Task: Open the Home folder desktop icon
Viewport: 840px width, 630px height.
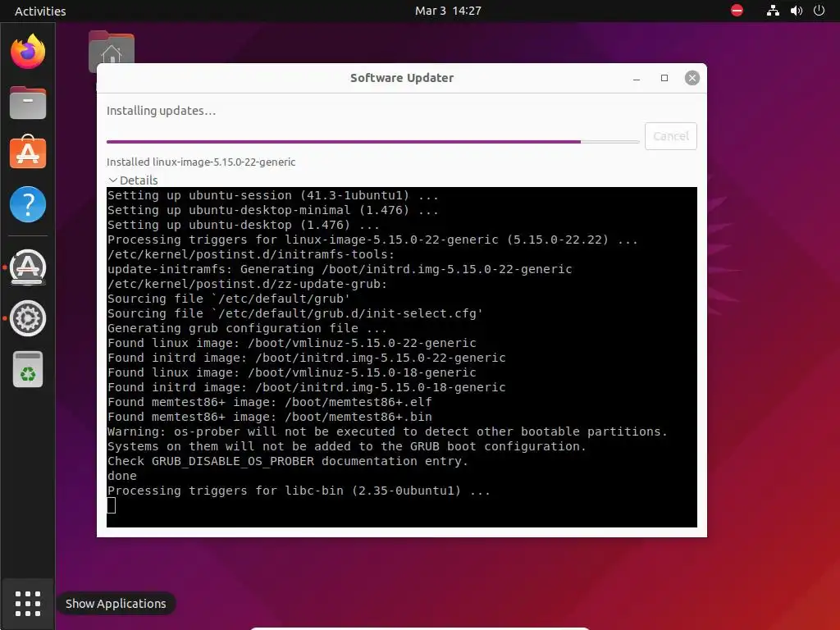Action: (x=112, y=52)
